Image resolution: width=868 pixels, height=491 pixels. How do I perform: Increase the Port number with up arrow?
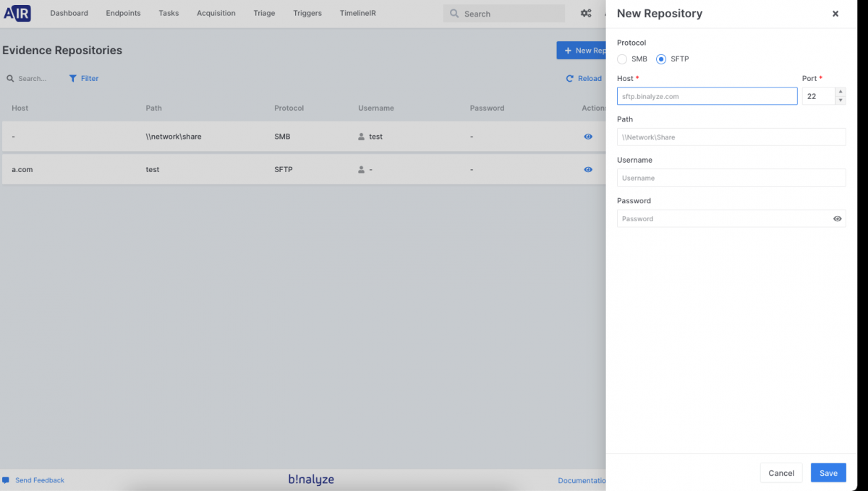pos(840,92)
